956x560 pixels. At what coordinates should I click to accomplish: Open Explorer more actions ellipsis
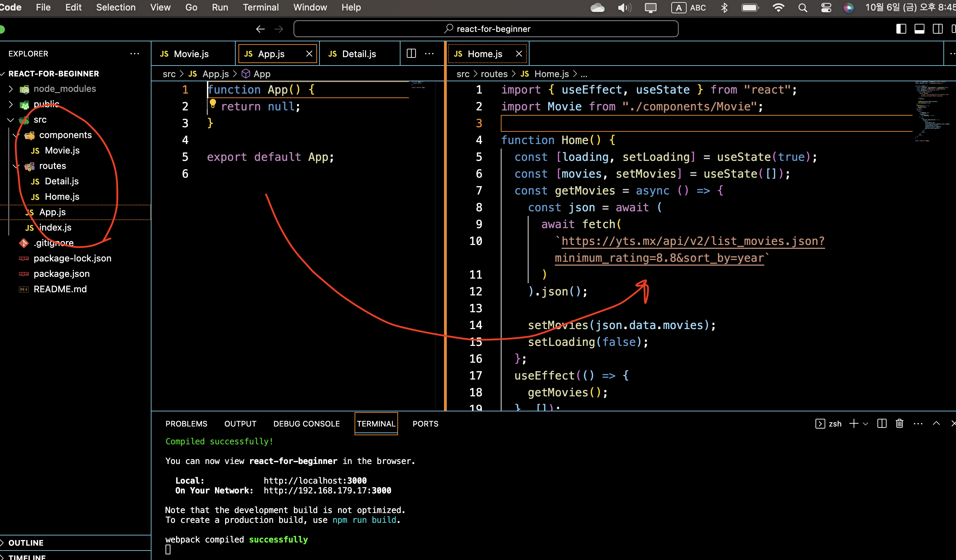(134, 54)
